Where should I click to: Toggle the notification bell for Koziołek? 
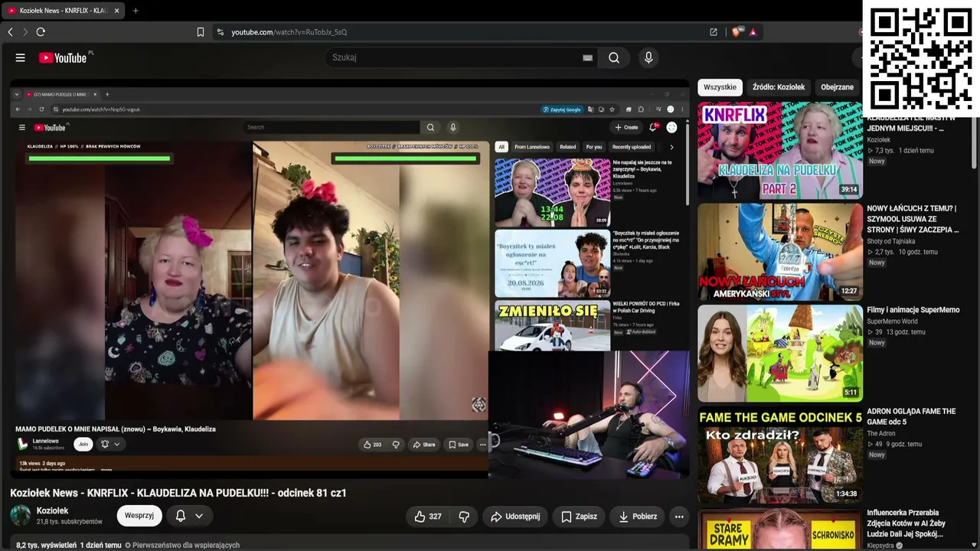(181, 516)
